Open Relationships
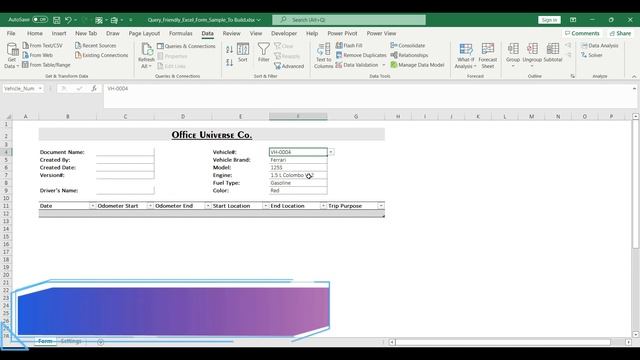The width and height of the screenshot is (640, 360). 409,55
